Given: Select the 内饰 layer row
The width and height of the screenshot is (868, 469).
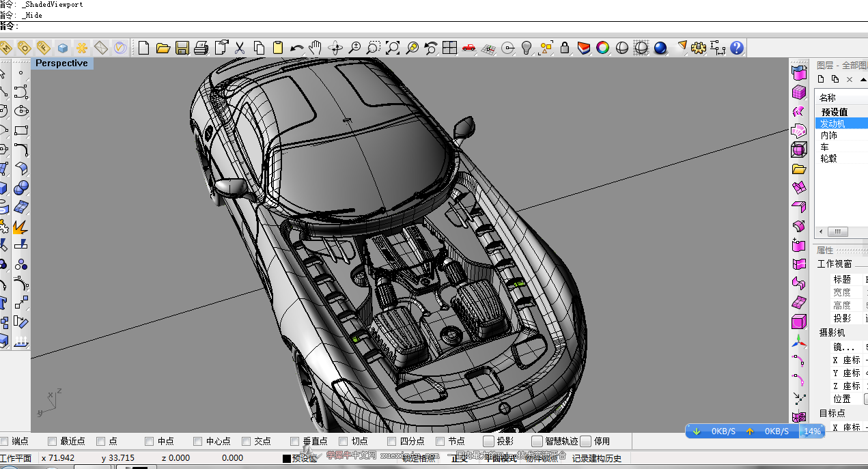Looking at the screenshot, I should point(841,135).
